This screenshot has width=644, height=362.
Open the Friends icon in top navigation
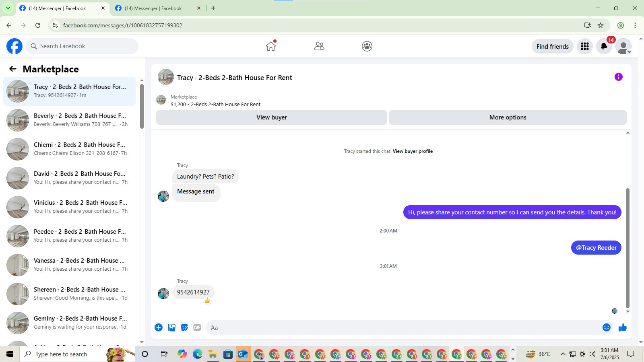point(319,46)
